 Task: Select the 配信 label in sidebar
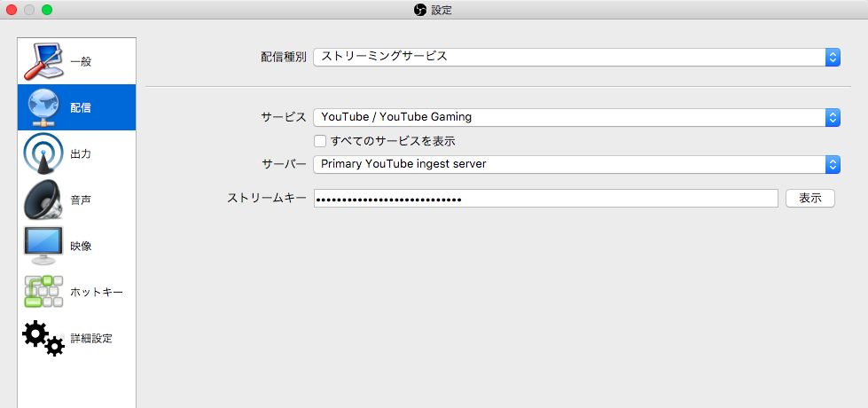(x=81, y=108)
